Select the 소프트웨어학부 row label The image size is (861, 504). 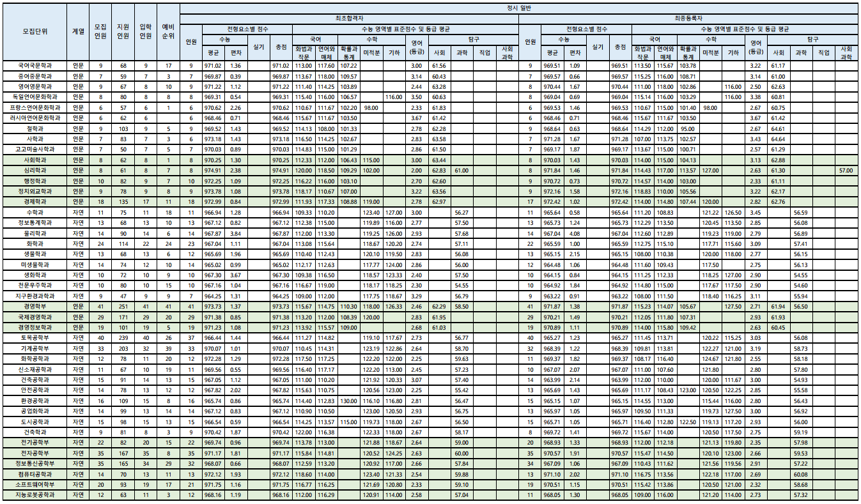[x=35, y=484]
